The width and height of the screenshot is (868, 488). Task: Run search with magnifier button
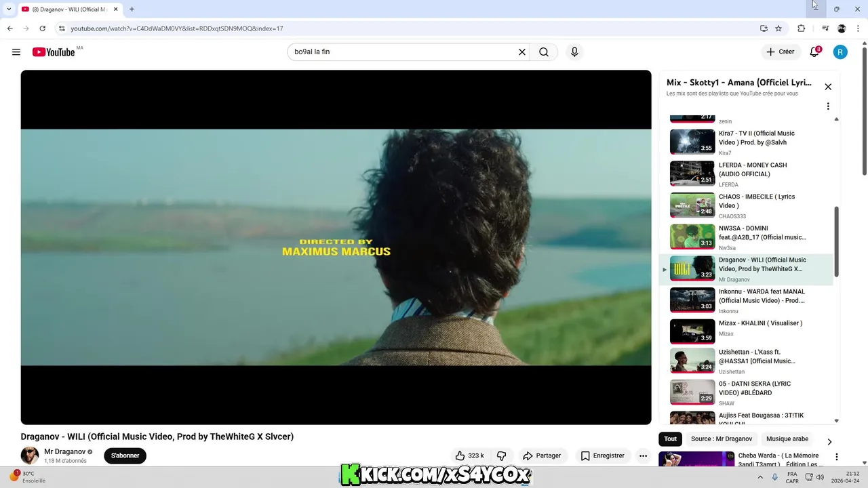pyautogui.click(x=544, y=52)
